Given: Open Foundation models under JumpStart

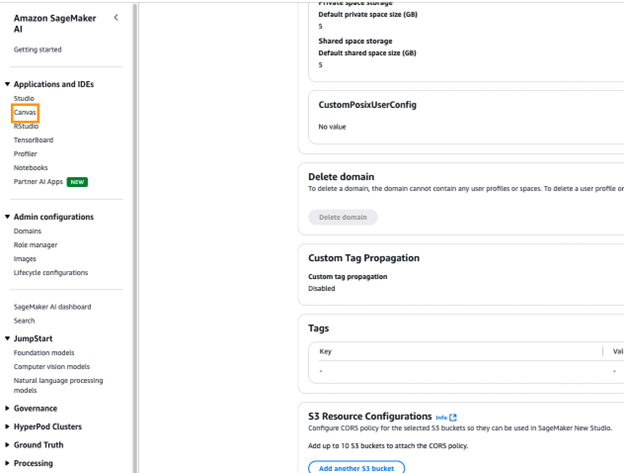Looking at the screenshot, I should click(44, 353).
